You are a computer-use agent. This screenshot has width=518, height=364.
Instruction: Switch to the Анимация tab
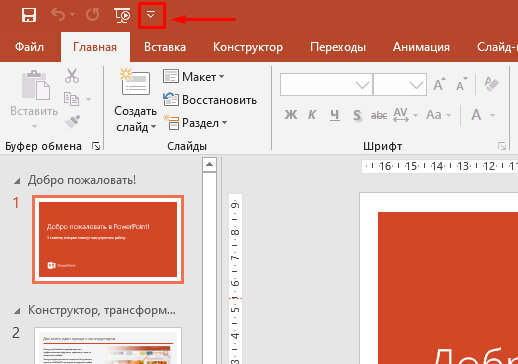tap(421, 47)
